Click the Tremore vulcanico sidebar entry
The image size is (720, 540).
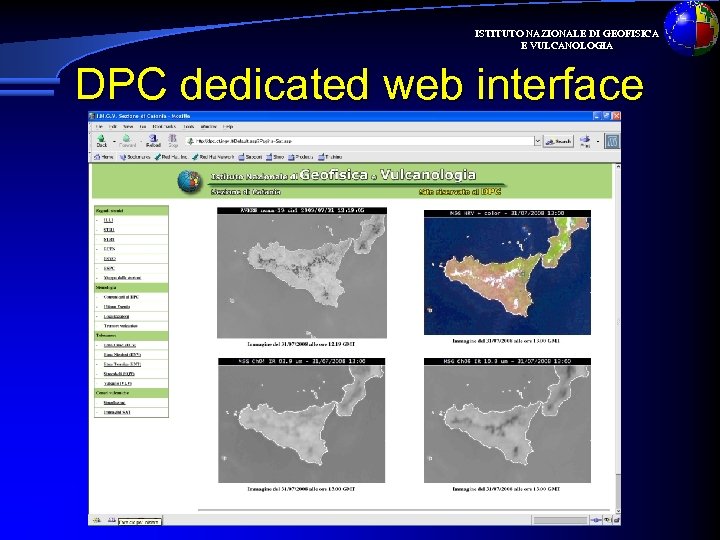coord(120,326)
